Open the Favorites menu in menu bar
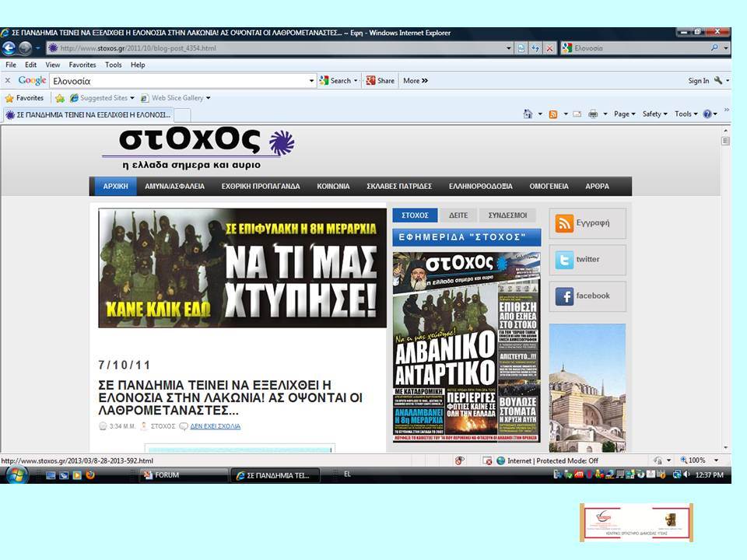The height and width of the screenshot is (560, 747). [82, 65]
